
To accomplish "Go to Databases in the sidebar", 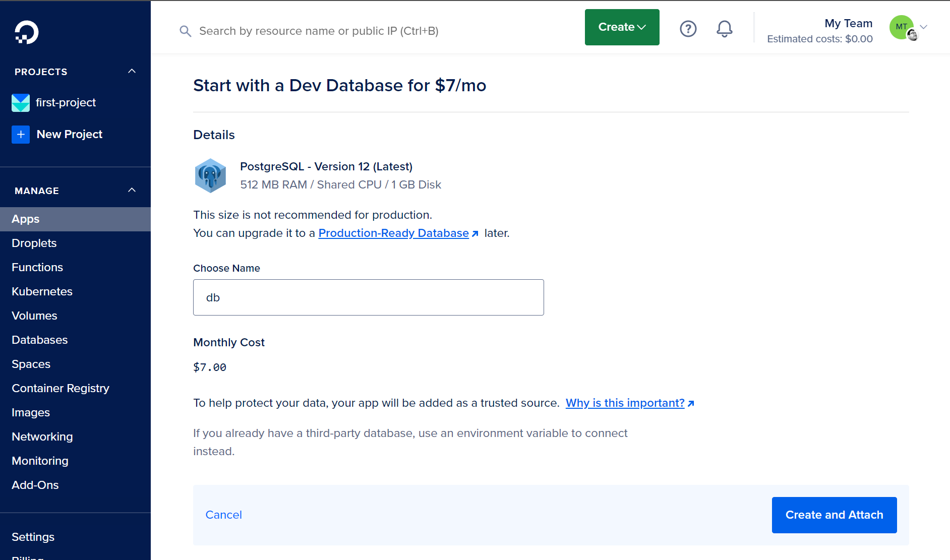I will pos(40,340).
